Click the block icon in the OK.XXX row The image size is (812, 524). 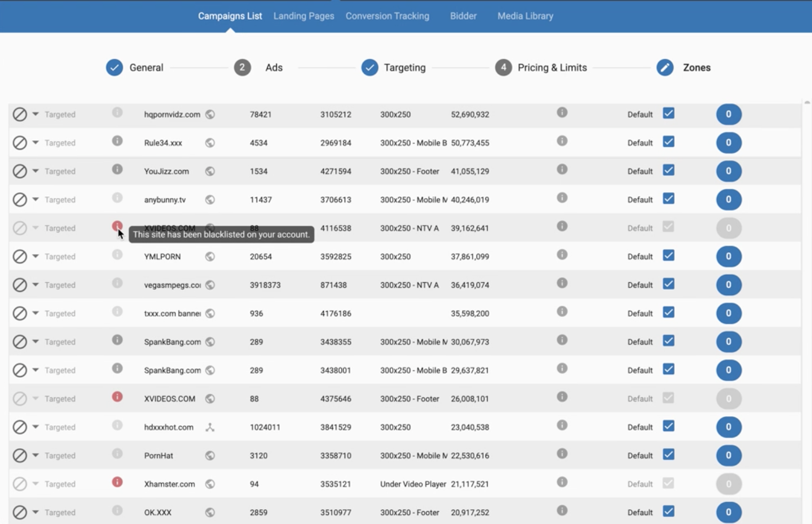point(20,513)
